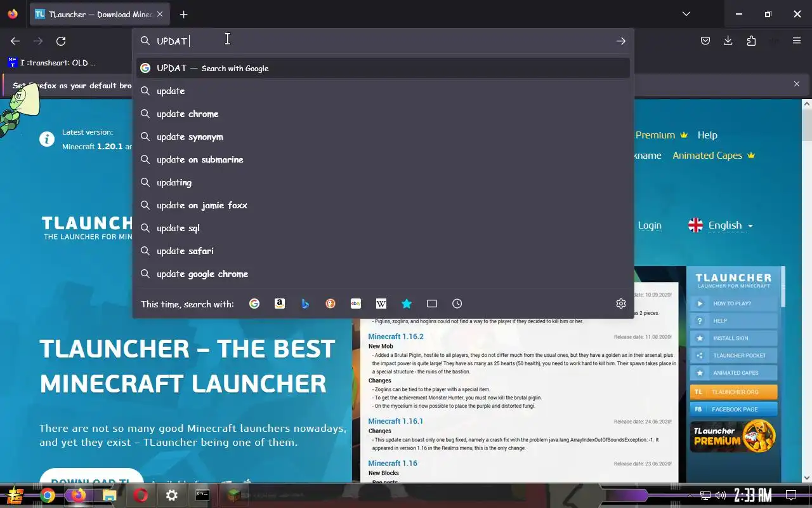
Task: Open Opera browser from the taskbar
Action: tap(141, 495)
